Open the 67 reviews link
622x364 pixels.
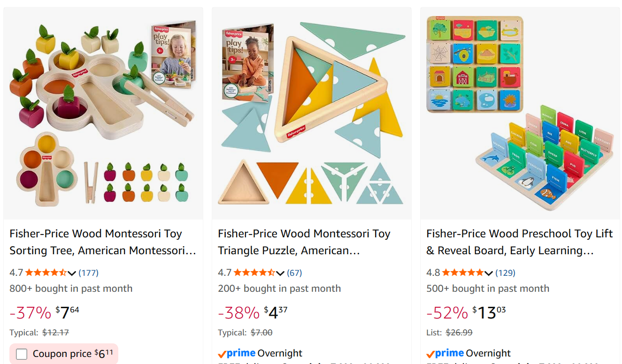click(294, 273)
